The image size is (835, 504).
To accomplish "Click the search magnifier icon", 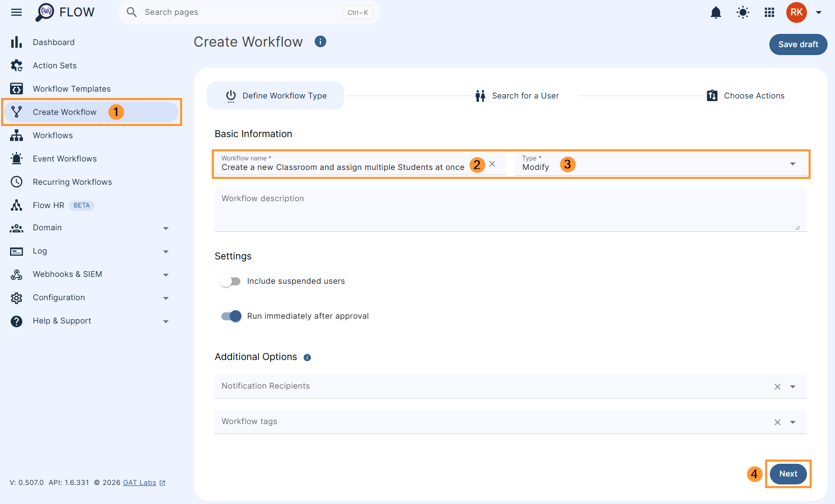I will pyautogui.click(x=132, y=12).
